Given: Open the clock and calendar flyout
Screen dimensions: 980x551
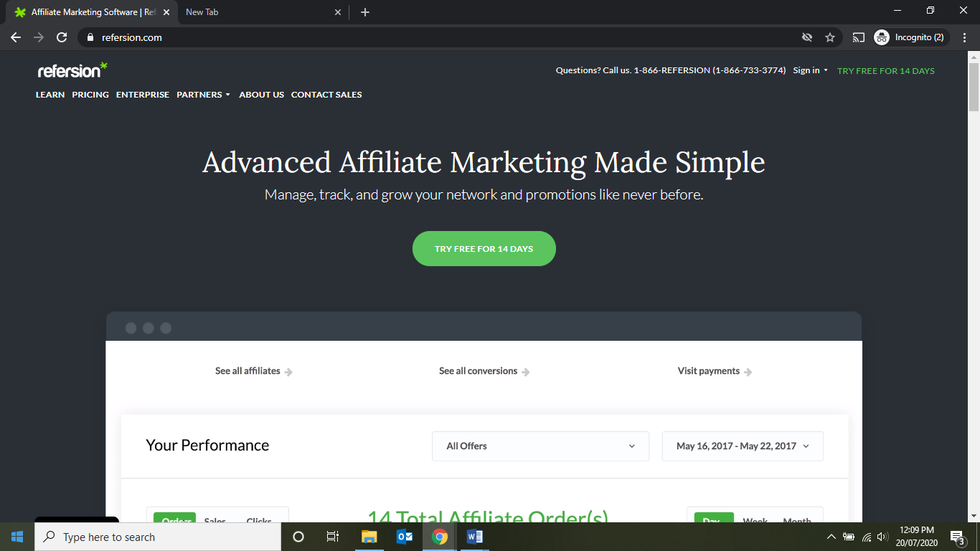Looking at the screenshot, I should click(917, 537).
